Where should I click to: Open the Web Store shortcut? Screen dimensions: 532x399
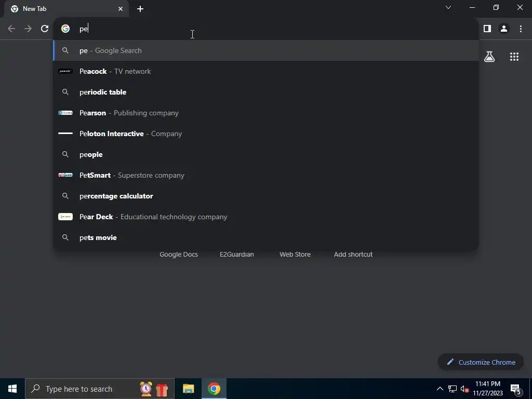point(295,255)
